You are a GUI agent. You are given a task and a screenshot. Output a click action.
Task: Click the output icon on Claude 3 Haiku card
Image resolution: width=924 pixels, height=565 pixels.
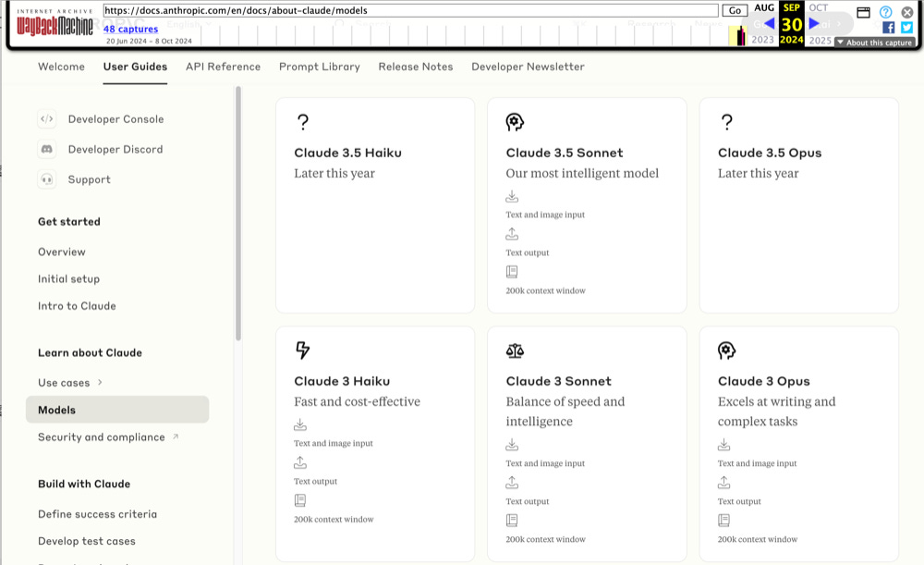coord(300,461)
